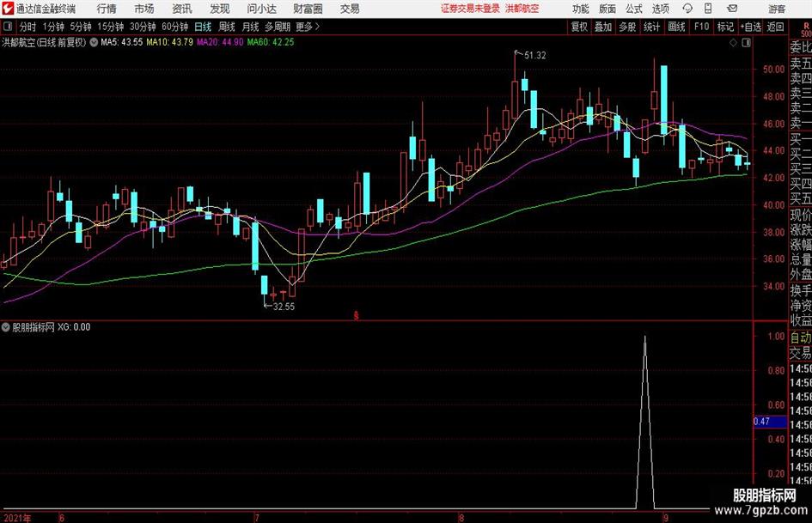Click the 2021年 date axis label
Screen dimensions: 812x523
click(17, 518)
